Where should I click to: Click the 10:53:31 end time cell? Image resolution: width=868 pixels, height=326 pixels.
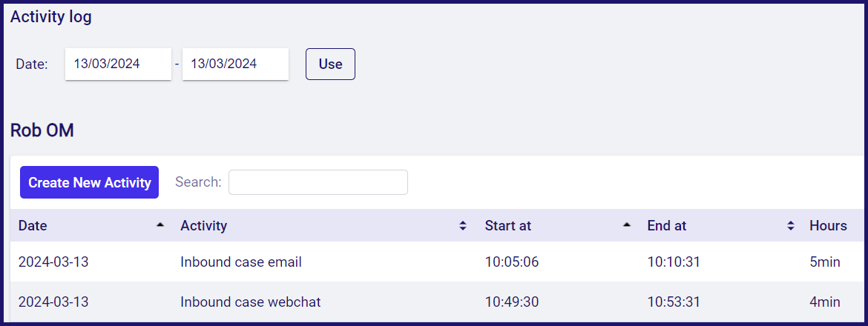click(x=674, y=302)
